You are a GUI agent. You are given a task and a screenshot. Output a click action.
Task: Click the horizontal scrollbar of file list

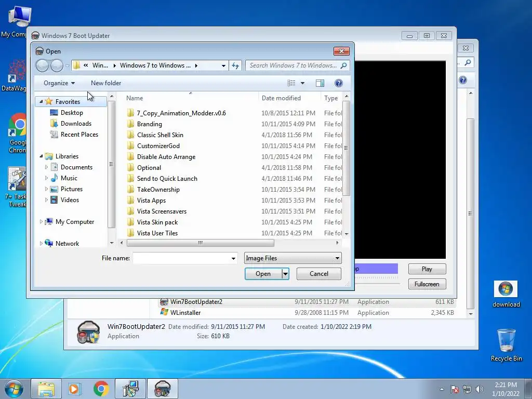pyautogui.click(x=200, y=243)
